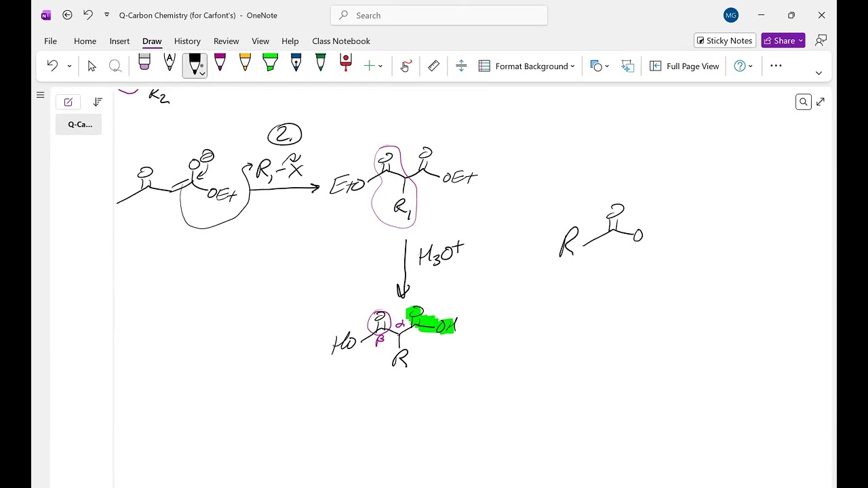Viewport: 868px width, 488px height.
Task: Open the Quick Access Toolbar customize dropdown
Action: 106,15
